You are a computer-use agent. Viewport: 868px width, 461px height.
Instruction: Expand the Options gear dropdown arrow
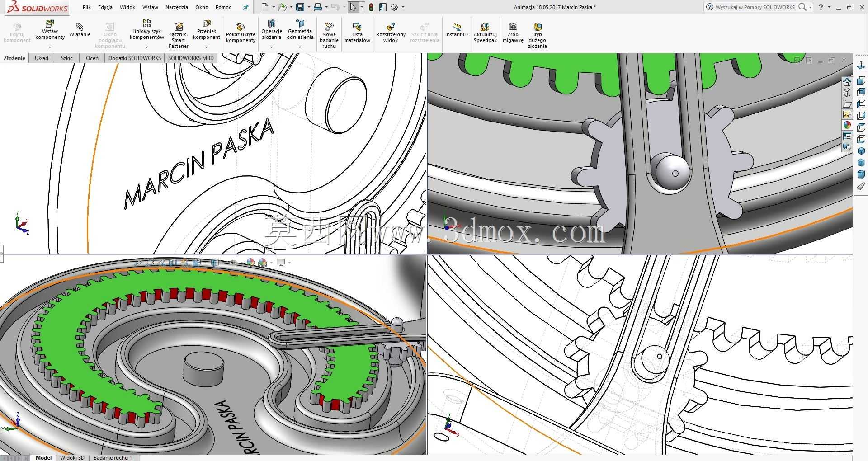pyautogui.click(x=403, y=7)
